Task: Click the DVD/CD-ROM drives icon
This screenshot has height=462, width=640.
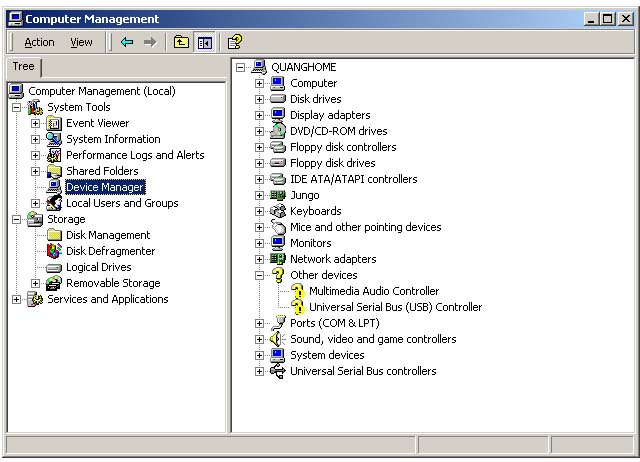Action: pos(278,131)
